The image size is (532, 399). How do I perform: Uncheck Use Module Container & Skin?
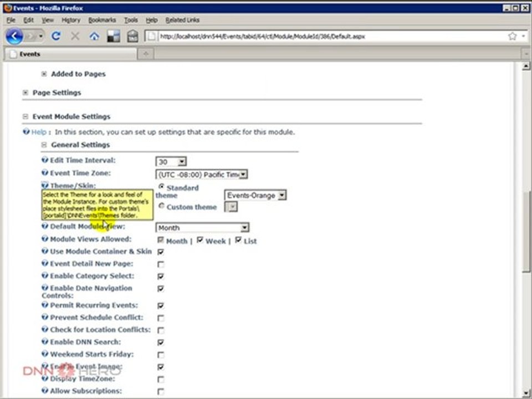(161, 252)
